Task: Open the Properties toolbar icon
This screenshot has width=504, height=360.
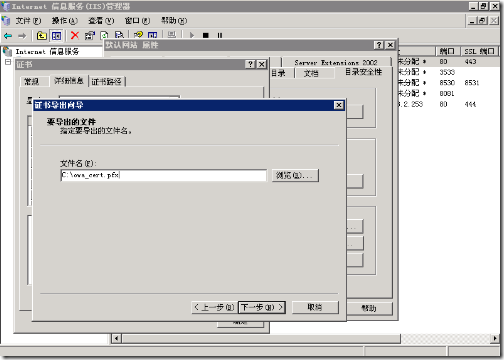Action: [x=90, y=35]
